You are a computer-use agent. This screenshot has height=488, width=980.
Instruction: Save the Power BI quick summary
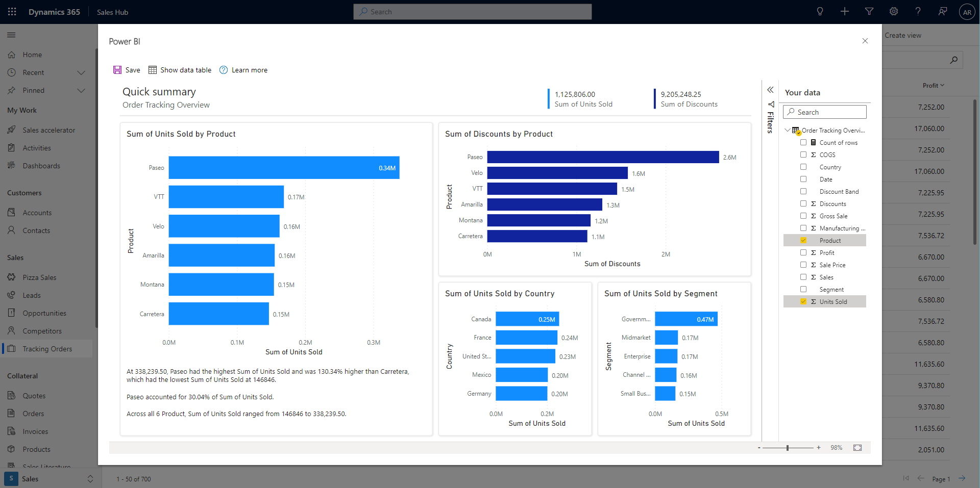tap(126, 70)
